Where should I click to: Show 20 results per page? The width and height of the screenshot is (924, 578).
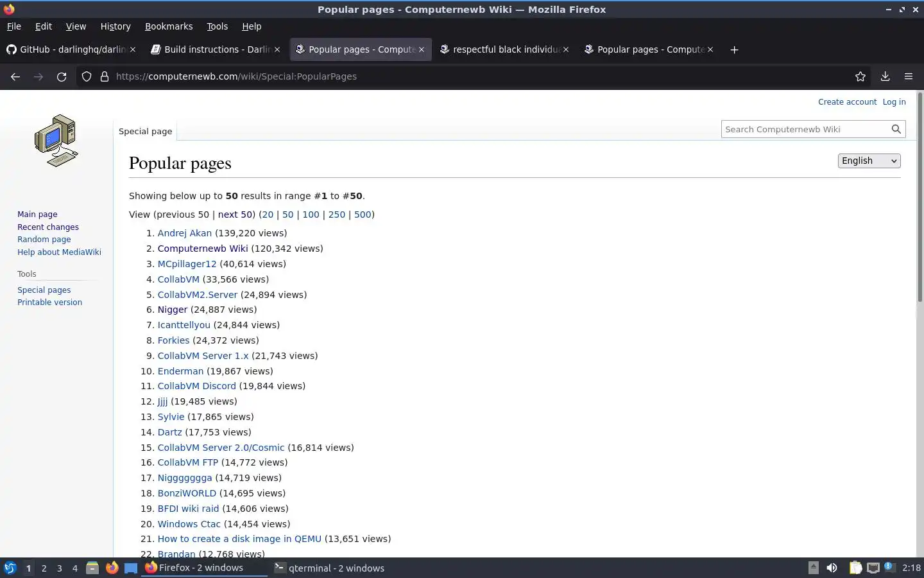coord(268,215)
